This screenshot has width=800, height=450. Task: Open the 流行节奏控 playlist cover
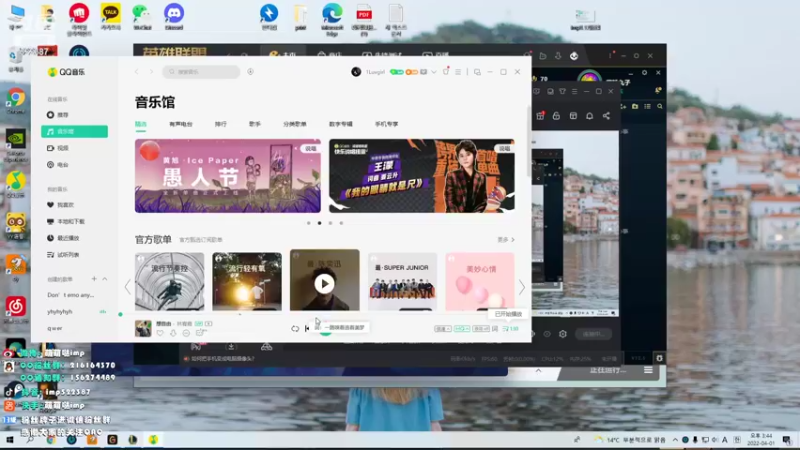tap(169, 282)
